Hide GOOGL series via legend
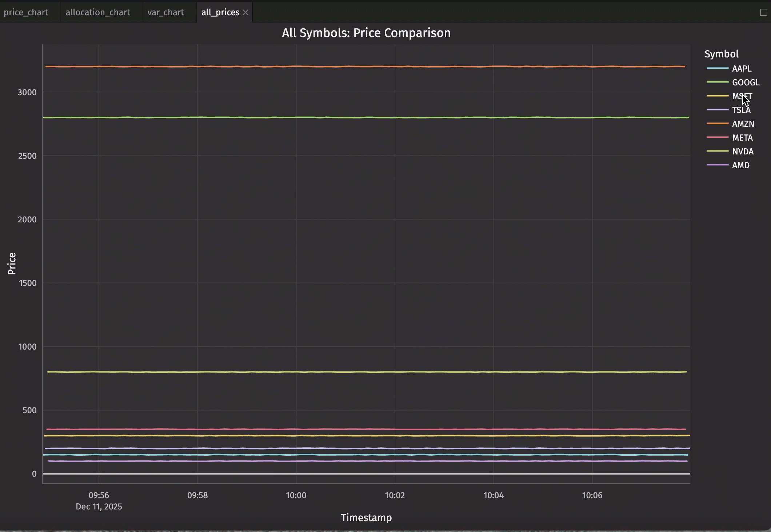 tap(746, 82)
